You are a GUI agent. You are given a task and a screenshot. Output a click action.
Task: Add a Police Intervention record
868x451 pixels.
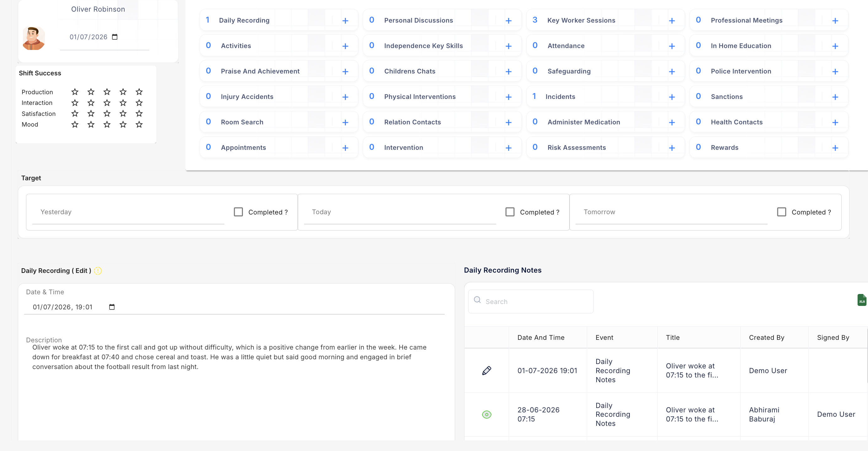coord(835,72)
